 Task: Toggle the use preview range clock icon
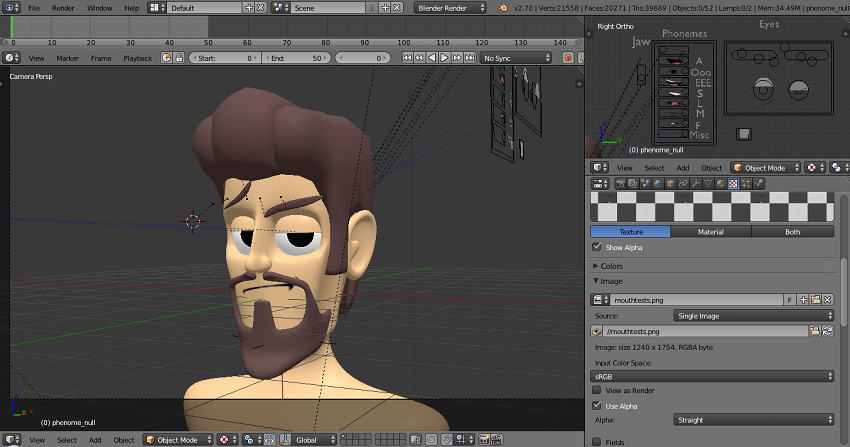coord(166,58)
